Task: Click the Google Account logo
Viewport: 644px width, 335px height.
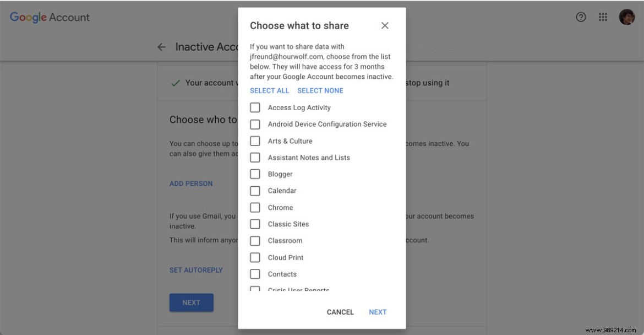Action: pos(50,17)
